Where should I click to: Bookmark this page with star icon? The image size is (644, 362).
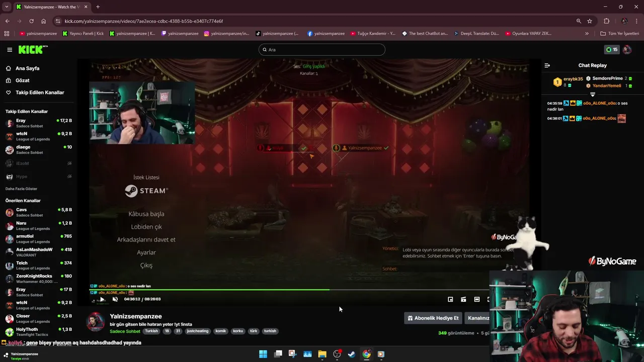click(590, 21)
